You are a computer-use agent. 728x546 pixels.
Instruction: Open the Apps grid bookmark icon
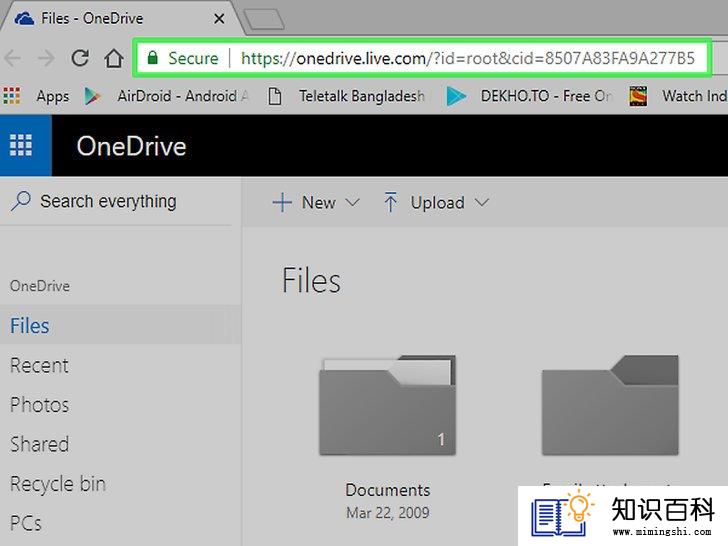[x=12, y=96]
